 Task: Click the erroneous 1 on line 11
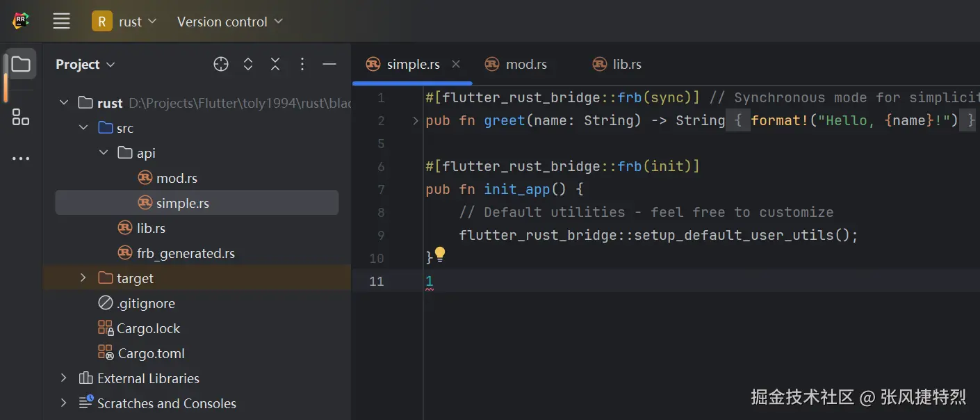430,282
